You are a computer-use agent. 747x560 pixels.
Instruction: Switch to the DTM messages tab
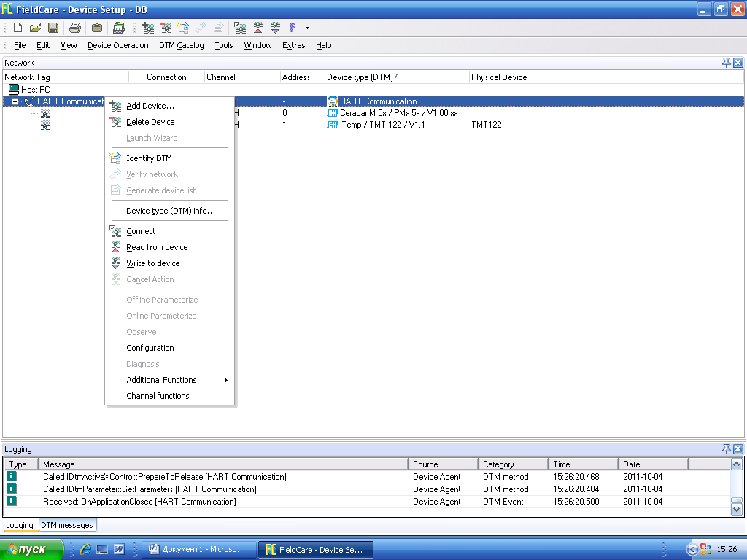tap(67, 525)
